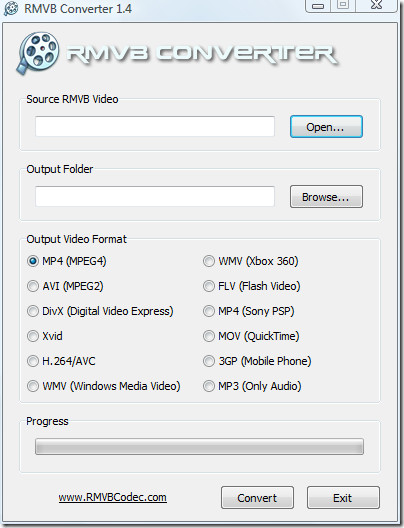
Task: Click the Output Folder group label
Action: tap(60, 169)
